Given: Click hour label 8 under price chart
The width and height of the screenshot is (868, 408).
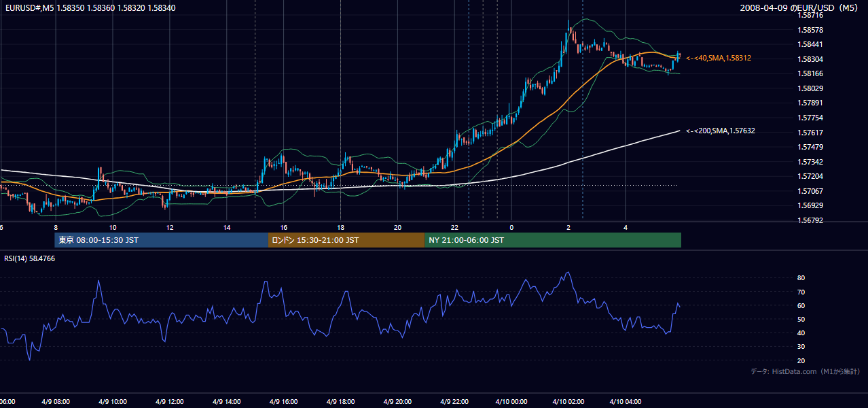Looking at the screenshot, I should 56,228.
